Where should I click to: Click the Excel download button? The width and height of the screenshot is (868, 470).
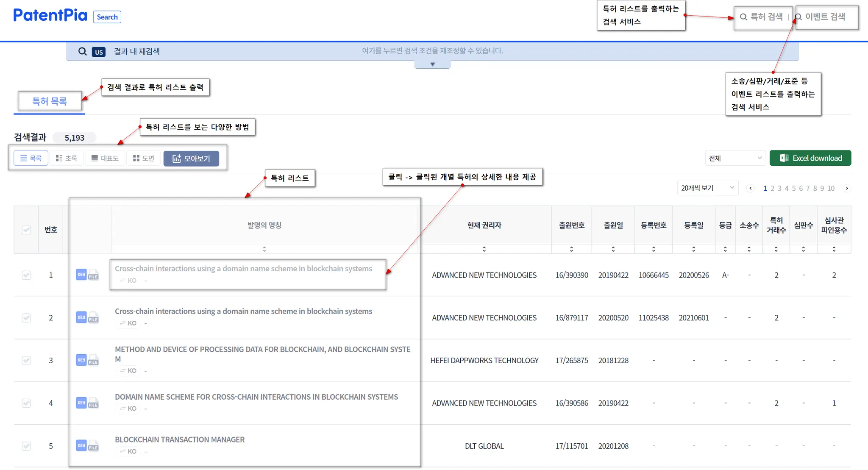[810, 158]
